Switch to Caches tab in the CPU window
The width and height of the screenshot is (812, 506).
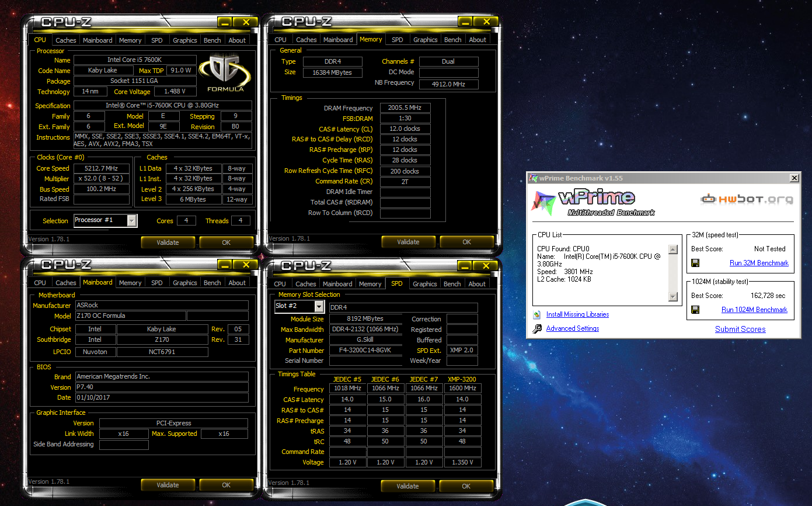pos(65,40)
